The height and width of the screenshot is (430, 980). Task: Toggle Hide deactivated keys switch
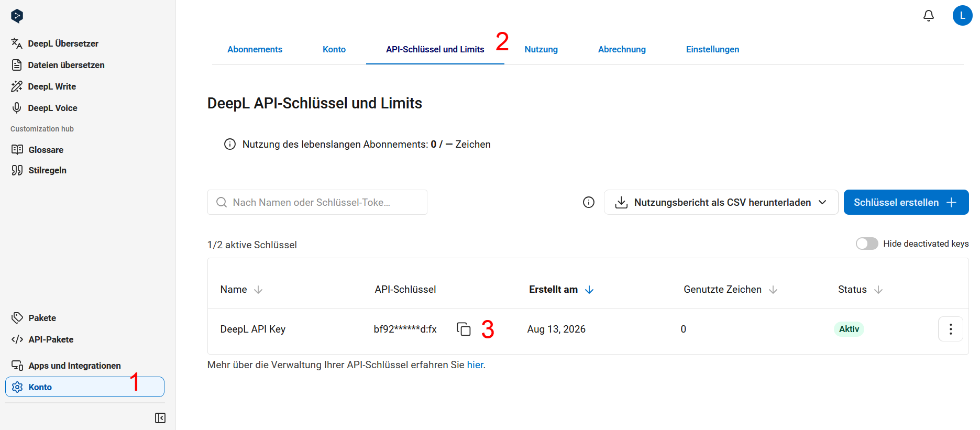click(x=867, y=244)
